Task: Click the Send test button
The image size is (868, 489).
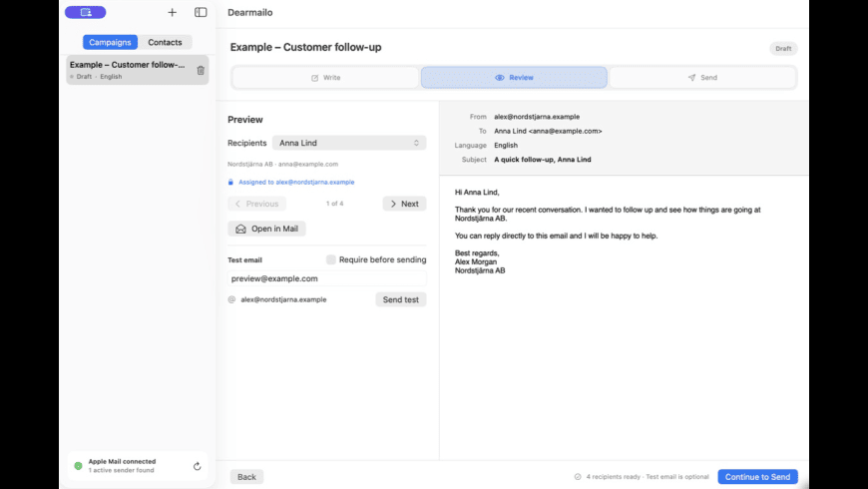Action: [401, 299]
